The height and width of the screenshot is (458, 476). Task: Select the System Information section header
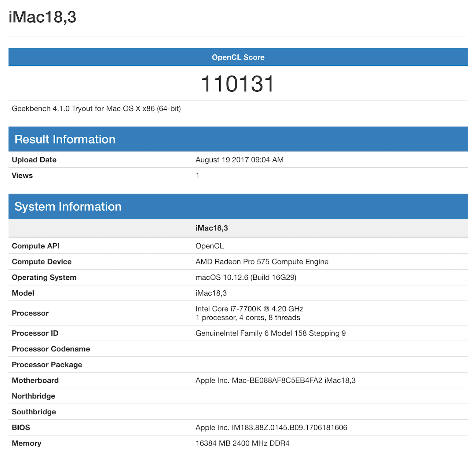click(68, 206)
